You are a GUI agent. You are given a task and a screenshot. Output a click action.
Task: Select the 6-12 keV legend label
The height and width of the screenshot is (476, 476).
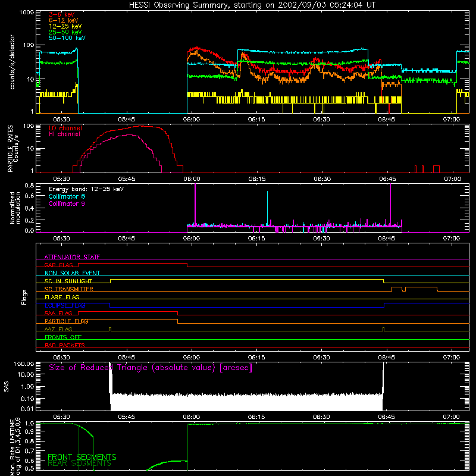click(x=64, y=20)
